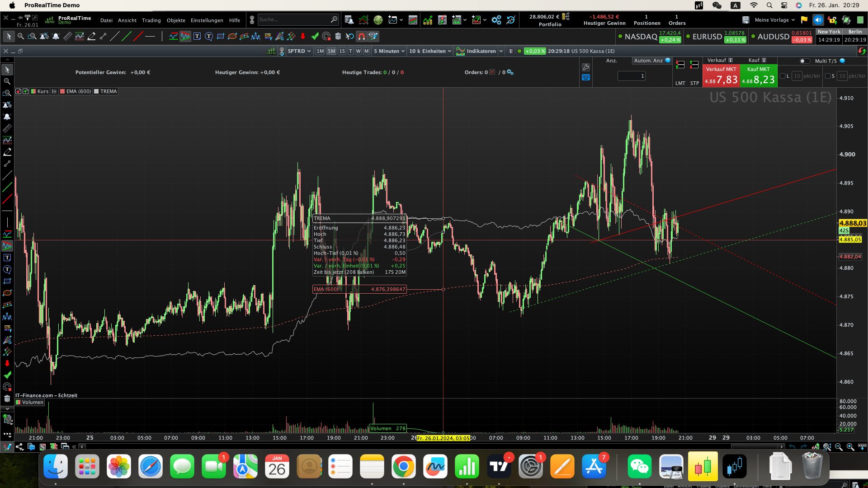Image resolution: width=868 pixels, height=488 pixels.
Task: Click the Kauf MKT buy button
Action: click(758, 75)
